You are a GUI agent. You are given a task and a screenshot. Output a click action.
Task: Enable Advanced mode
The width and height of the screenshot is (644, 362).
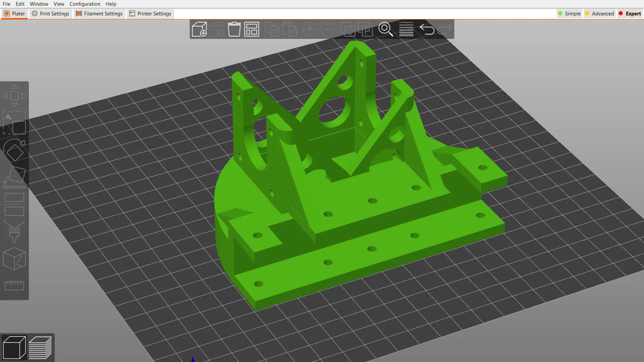coord(599,13)
